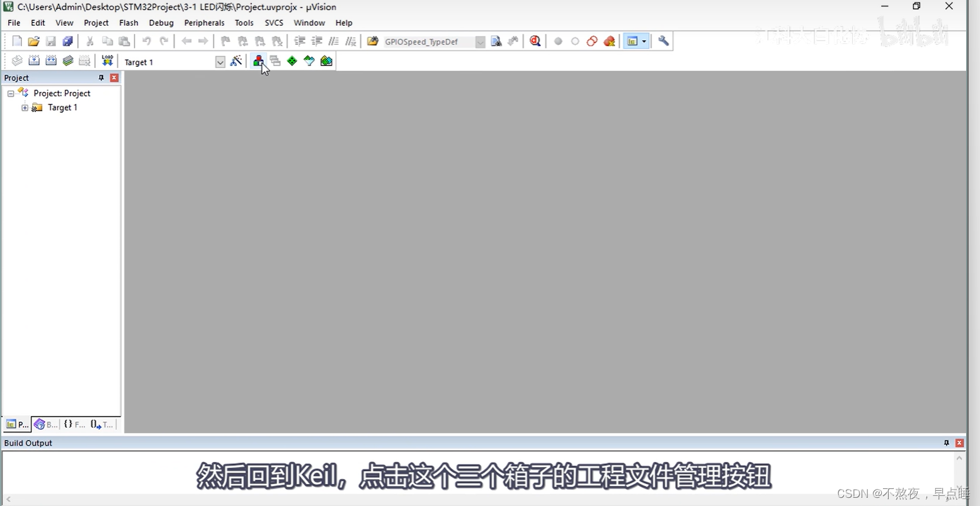Open the Flash menu
Viewport: 980px width, 506px height.
[128, 23]
